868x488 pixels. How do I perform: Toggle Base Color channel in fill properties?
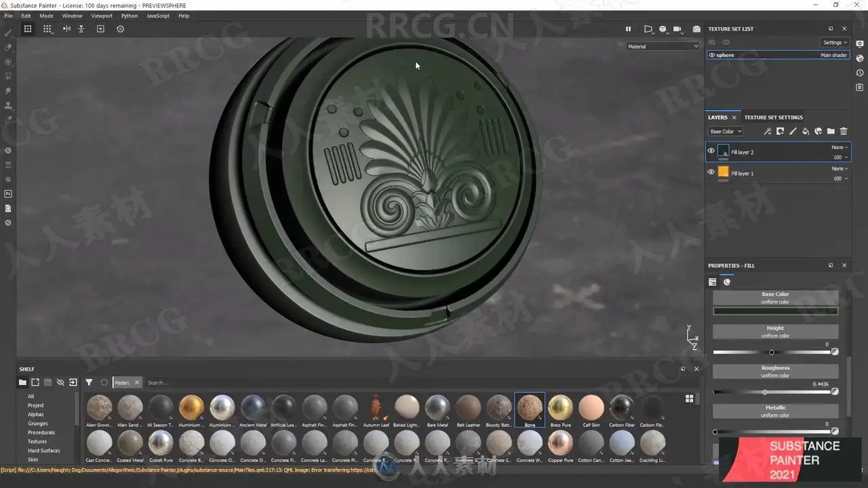[775, 297]
